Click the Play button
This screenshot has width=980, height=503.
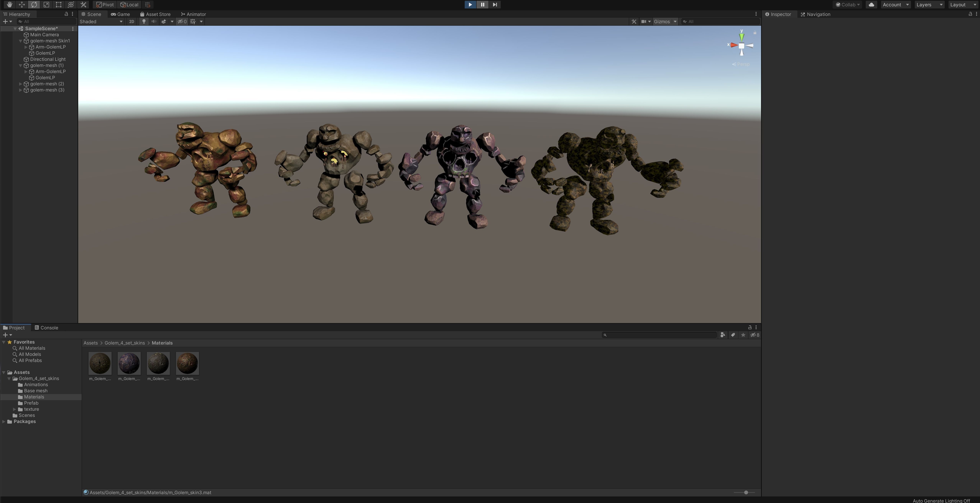470,5
